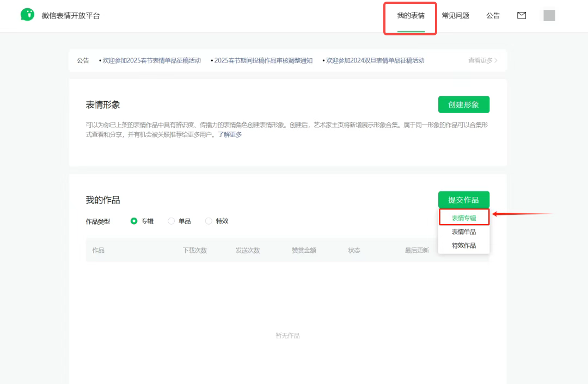Click the 赞赏金额 column header
The image size is (588, 384).
click(x=304, y=250)
